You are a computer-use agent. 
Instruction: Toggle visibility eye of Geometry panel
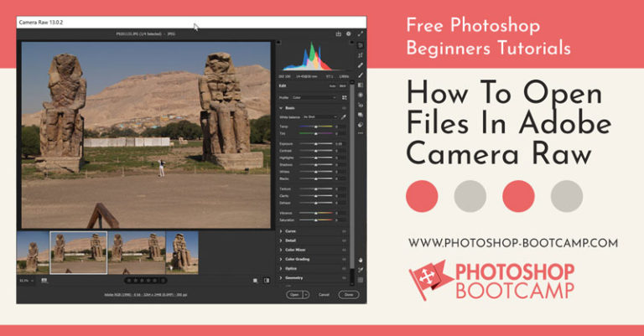click(x=344, y=278)
